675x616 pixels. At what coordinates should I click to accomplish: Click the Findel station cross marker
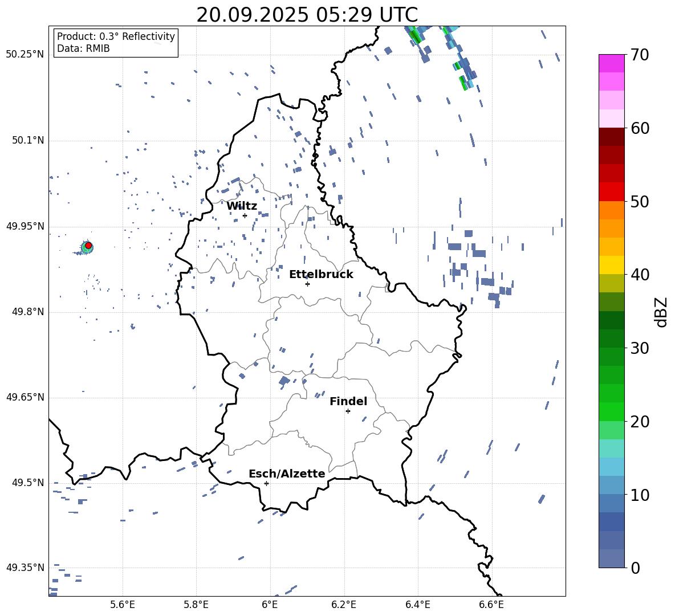tap(348, 411)
